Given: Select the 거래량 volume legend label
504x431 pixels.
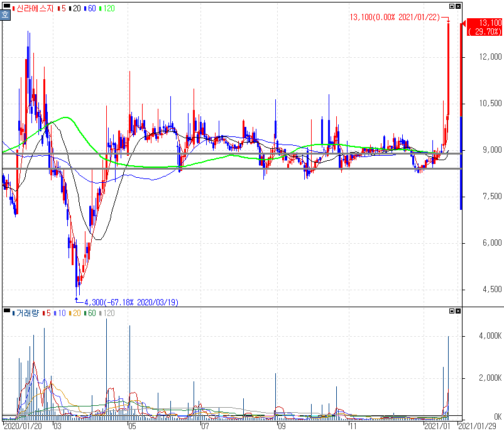Looking at the screenshot, I should point(26,313).
